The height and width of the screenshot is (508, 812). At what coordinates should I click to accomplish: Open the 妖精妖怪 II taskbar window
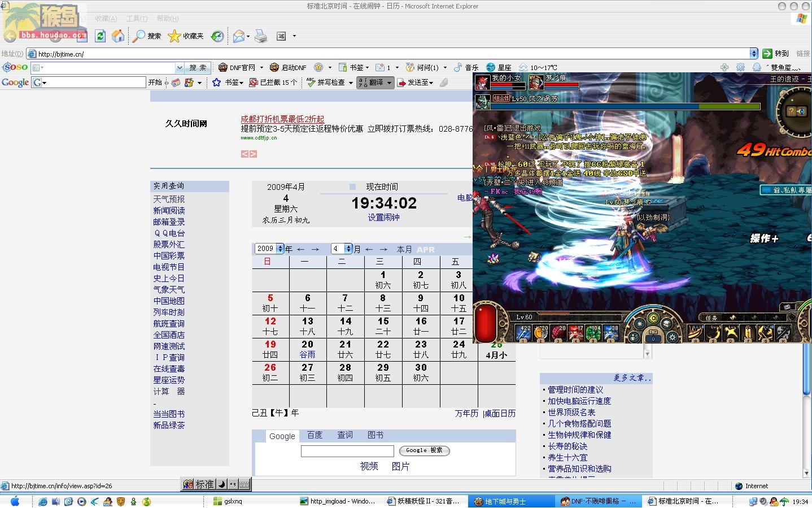[424, 501]
